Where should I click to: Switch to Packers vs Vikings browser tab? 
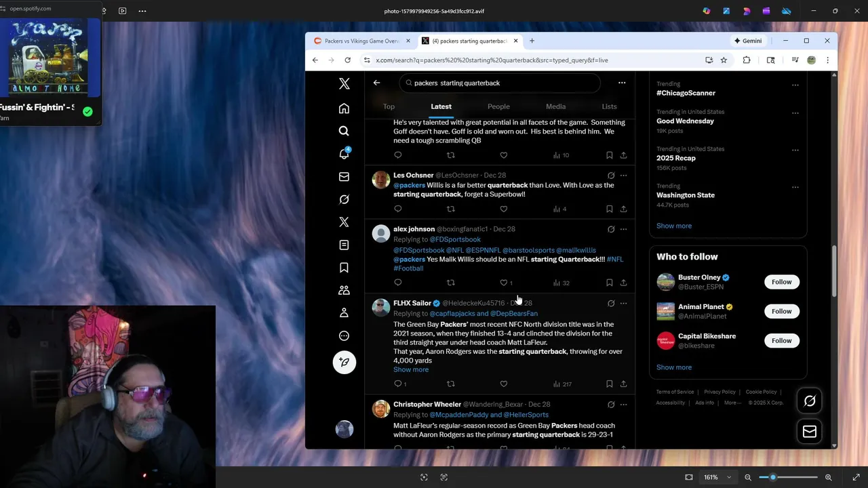pos(361,41)
